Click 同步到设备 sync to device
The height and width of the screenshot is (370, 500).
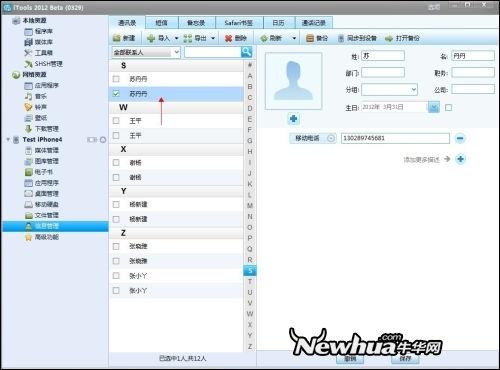tap(357, 38)
